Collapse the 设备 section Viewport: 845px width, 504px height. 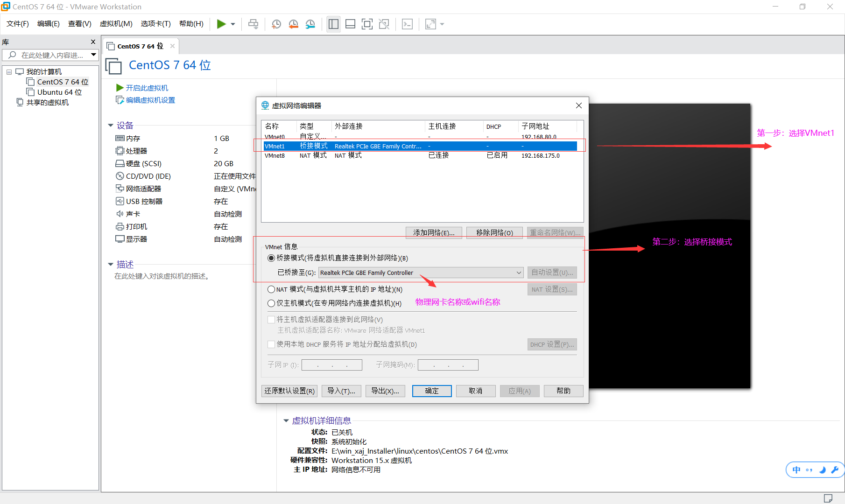click(x=111, y=126)
